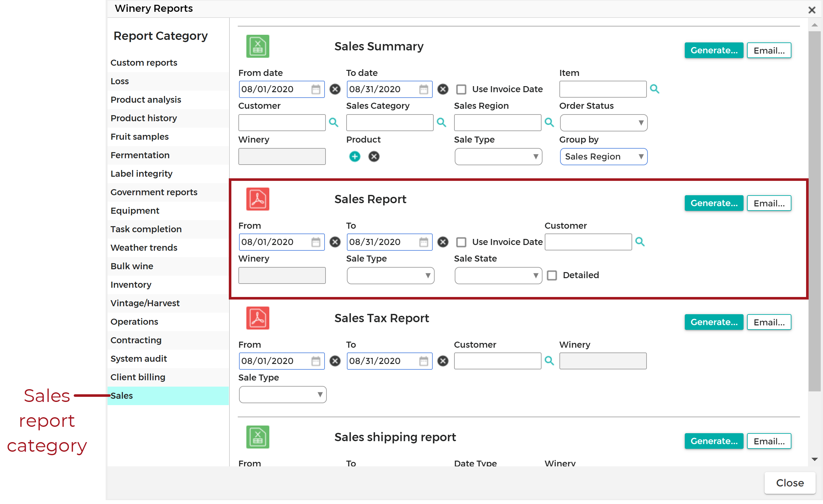Search Customer in Sales Report
This screenshot has width=823, height=504.
coord(640,242)
